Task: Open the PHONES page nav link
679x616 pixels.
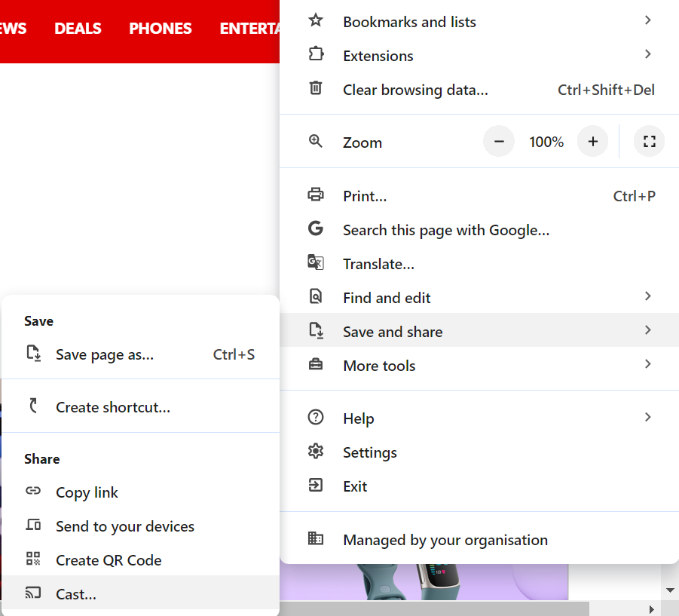Action: [161, 29]
